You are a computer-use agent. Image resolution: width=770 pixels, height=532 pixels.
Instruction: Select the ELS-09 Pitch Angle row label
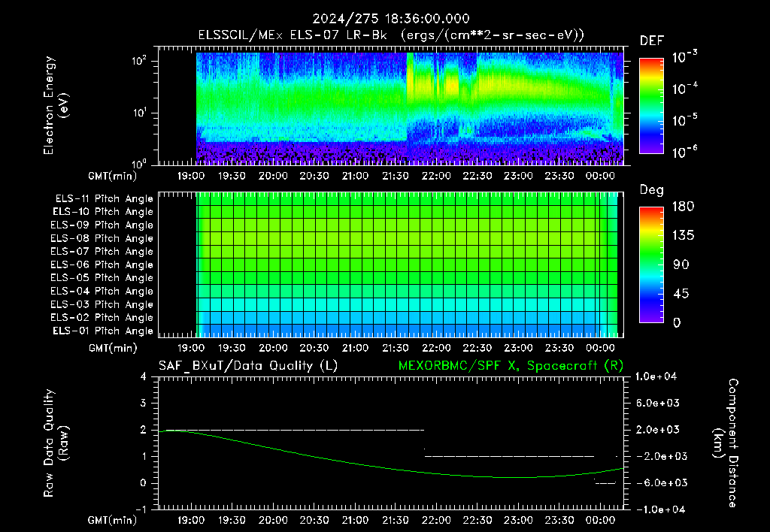pos(102,225)
